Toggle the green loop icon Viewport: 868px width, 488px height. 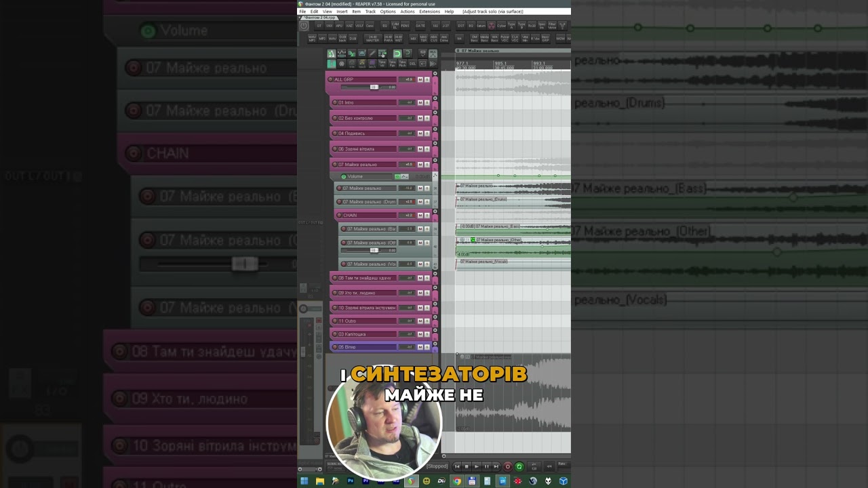pos(397,54)
